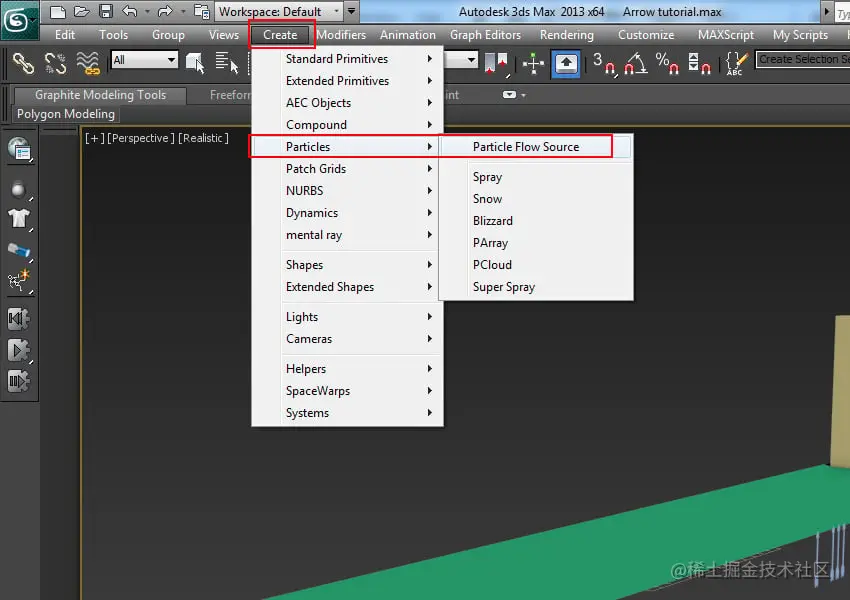The height and width of the screenshot is (600, 850).
Task: Choose Spray particle system
Action: 536,177
